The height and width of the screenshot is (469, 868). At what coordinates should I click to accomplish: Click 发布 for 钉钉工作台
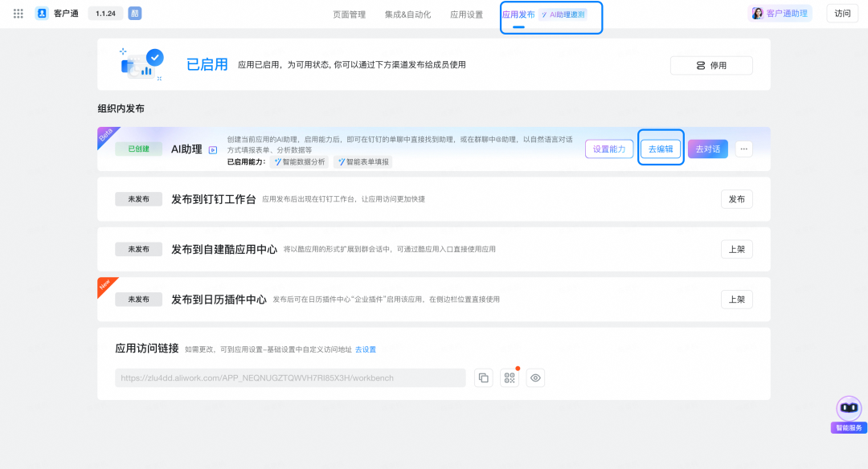pyautogui.click(x=737, y=199)
